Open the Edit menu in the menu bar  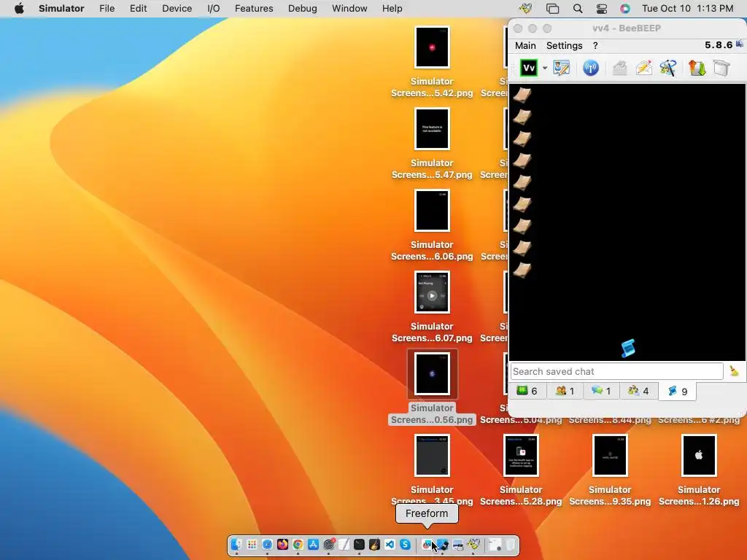[138, 9]
